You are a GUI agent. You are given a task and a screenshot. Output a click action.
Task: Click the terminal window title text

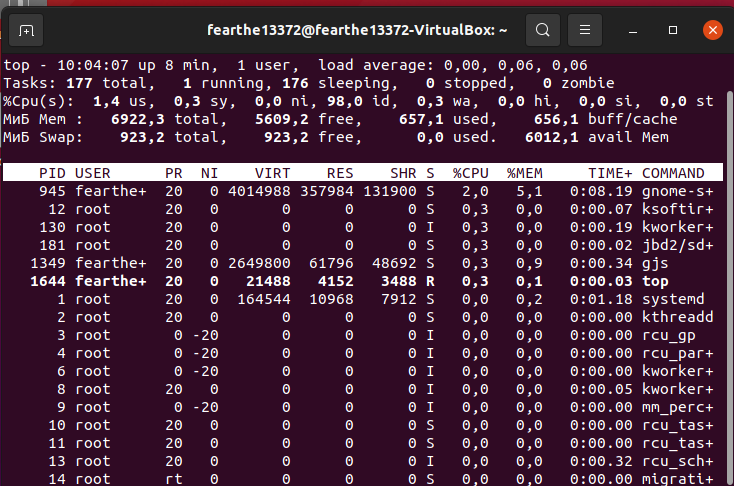[357, 30]
